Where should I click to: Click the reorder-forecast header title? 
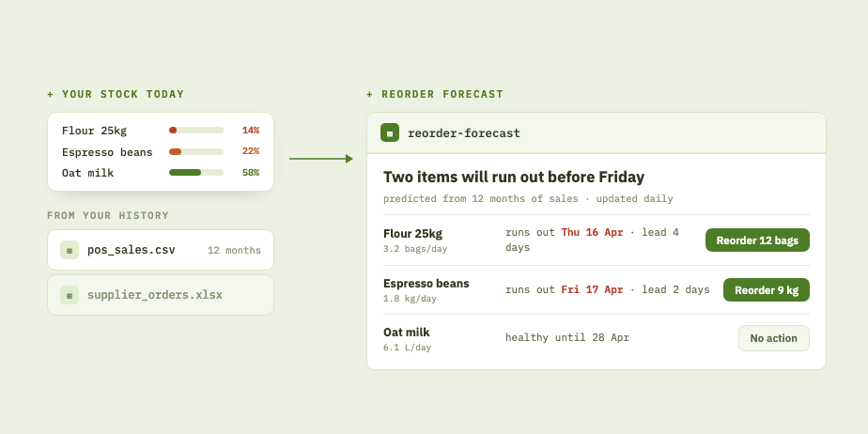464,132
